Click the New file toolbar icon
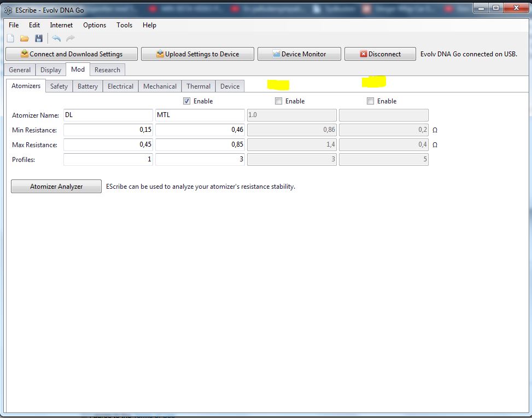This screenshot has width=532, height=418. tap(10, 38)
